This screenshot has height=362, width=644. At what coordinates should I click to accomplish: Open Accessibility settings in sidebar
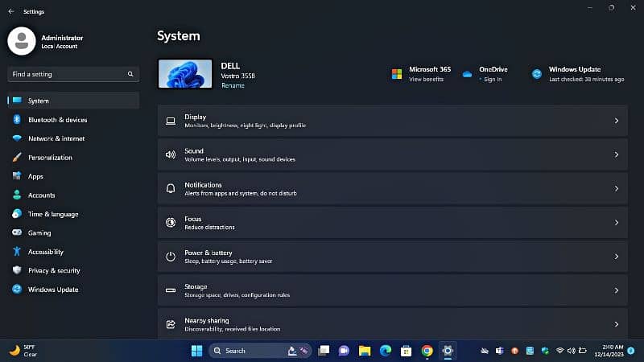pos(45,252)
